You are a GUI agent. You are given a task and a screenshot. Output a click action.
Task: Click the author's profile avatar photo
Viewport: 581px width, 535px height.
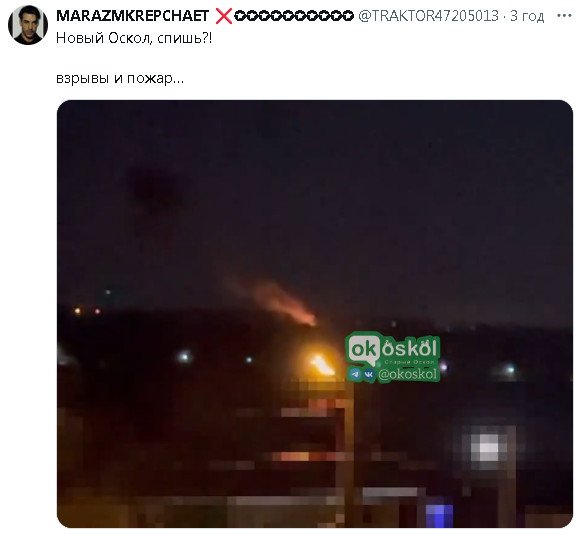coord(28,25)
